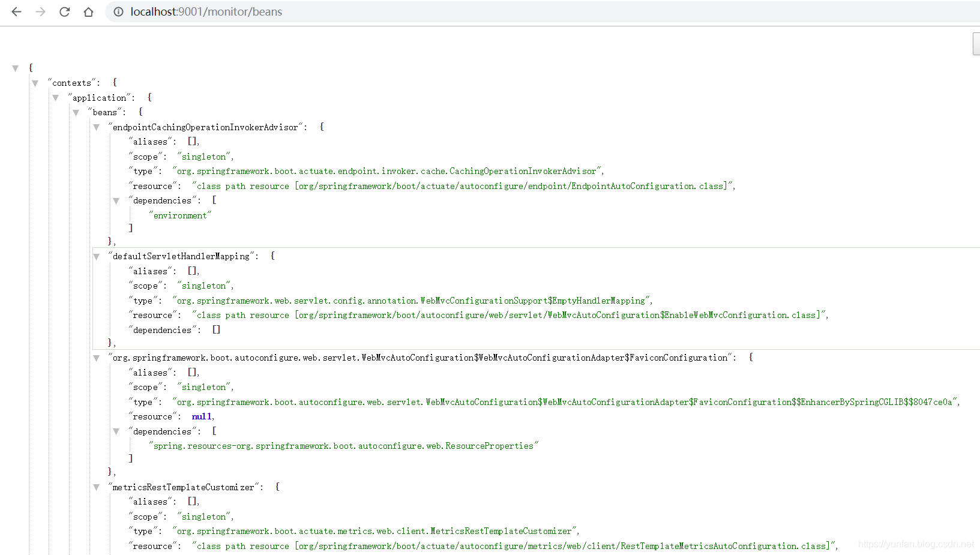The image size is (980, 555).
Task: Click "type" key under defaultServletHandlerMapping
Action: coord(143,301)
